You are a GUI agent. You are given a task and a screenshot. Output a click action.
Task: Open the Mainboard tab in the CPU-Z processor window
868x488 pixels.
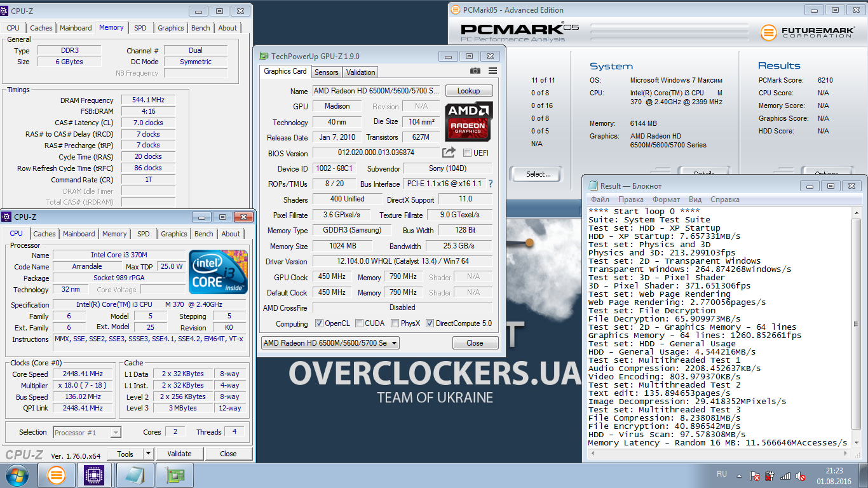coord(79,234)
